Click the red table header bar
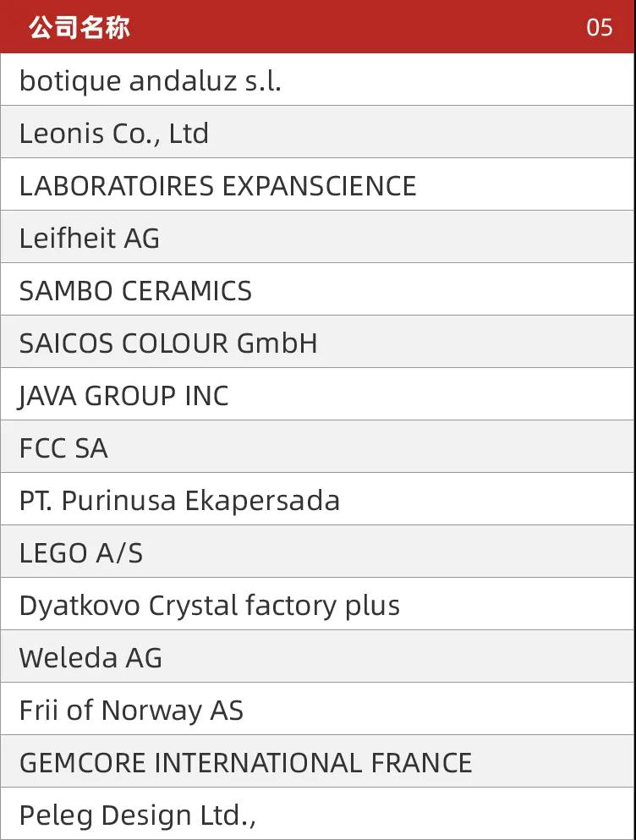 tap(318, 27)
